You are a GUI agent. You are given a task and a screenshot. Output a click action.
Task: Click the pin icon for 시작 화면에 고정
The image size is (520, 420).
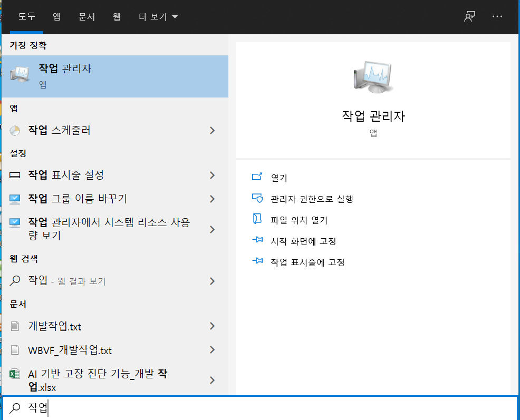pos(257,240)
